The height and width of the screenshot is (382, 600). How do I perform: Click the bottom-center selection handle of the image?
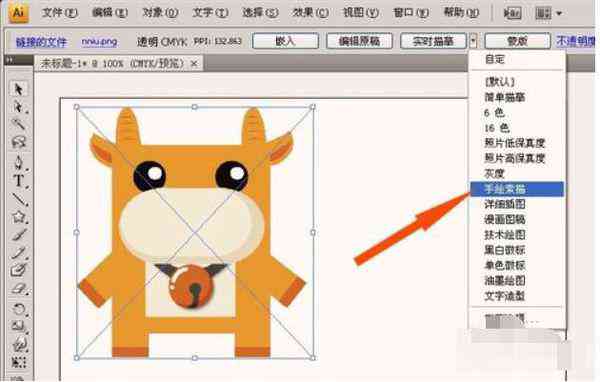click(x=194, y=358)
